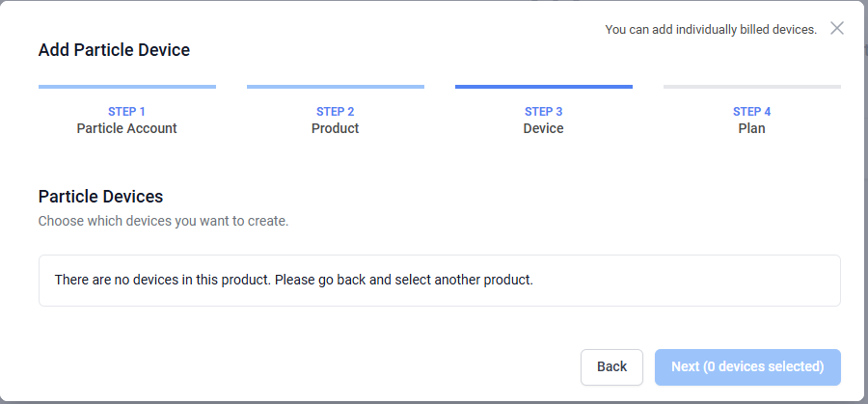Click the STEP 4 label
Image resolution: width=868 pixels, height=404 pixels.
(751, 112)
